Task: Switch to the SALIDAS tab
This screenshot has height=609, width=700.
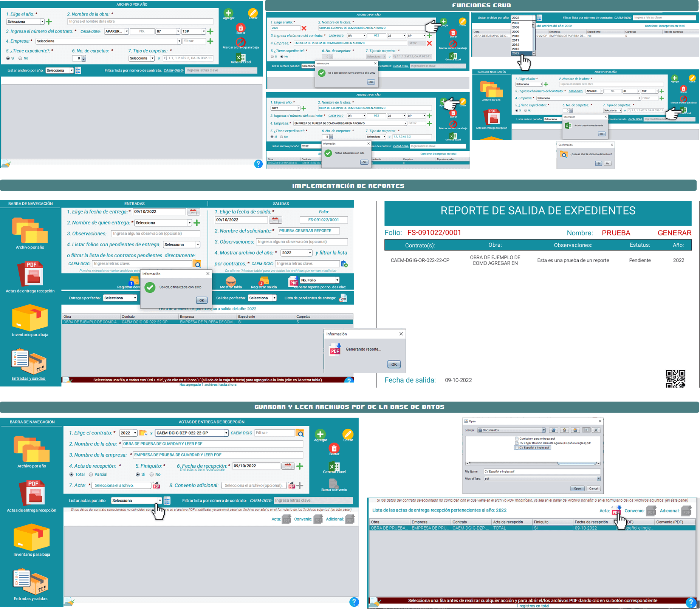Action: click(x=281, y=204)
